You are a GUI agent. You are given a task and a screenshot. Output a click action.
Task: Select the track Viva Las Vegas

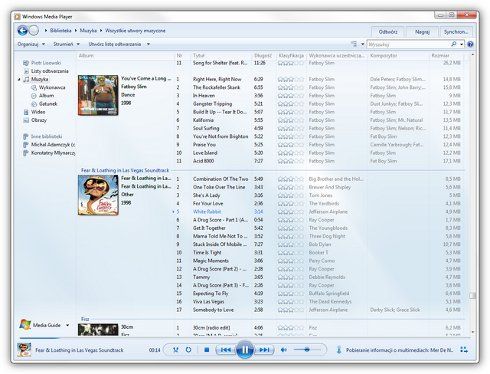coord(209,302)
